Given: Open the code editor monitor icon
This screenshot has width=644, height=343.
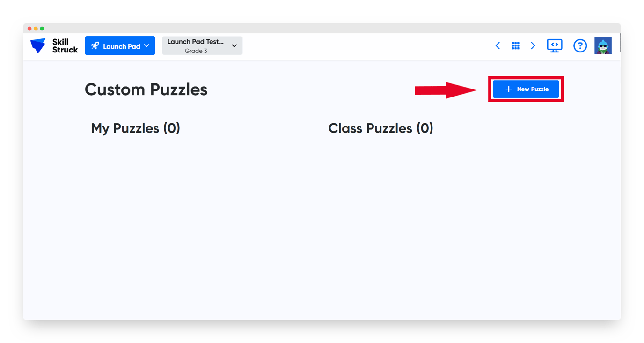Looking at the screenshot, I should tap(555, 45).
